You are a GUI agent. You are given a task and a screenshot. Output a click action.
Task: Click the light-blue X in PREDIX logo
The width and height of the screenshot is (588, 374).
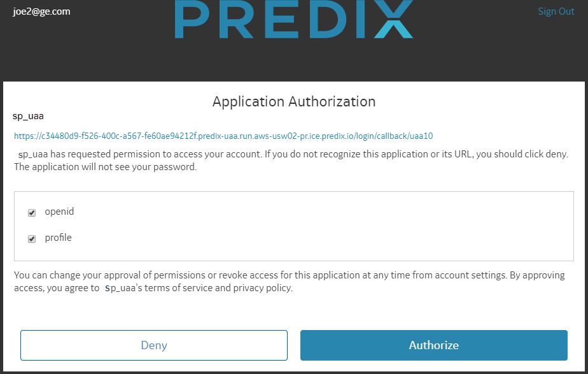pos(393,18)
